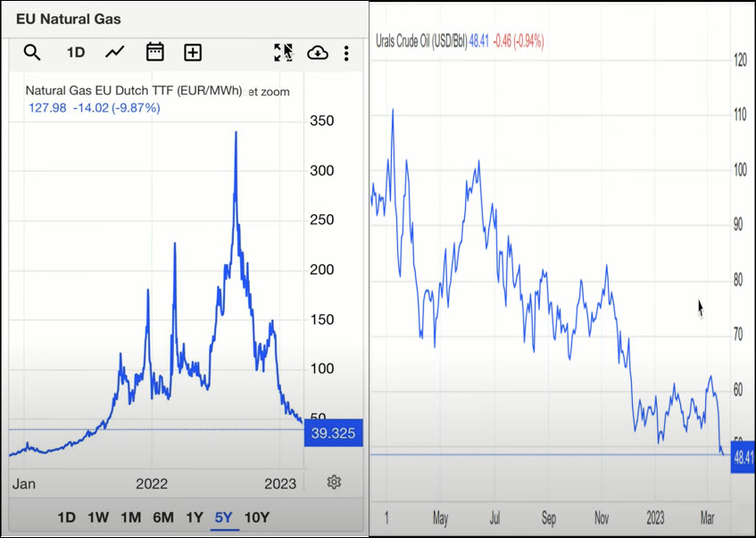The height and width of the screenshot is (538, 756).
Task: Click the 48.41 price label on oil chart
Action: (744, 459)
